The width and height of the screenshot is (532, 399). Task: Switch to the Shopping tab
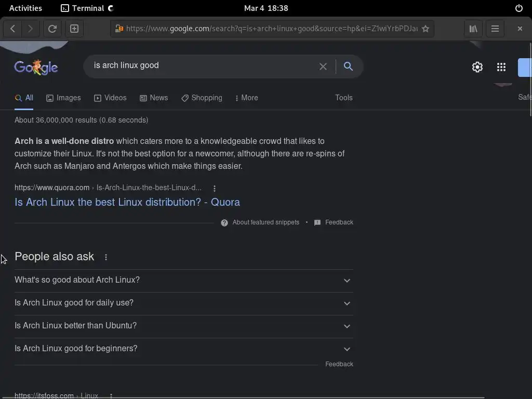coord(202,98)
